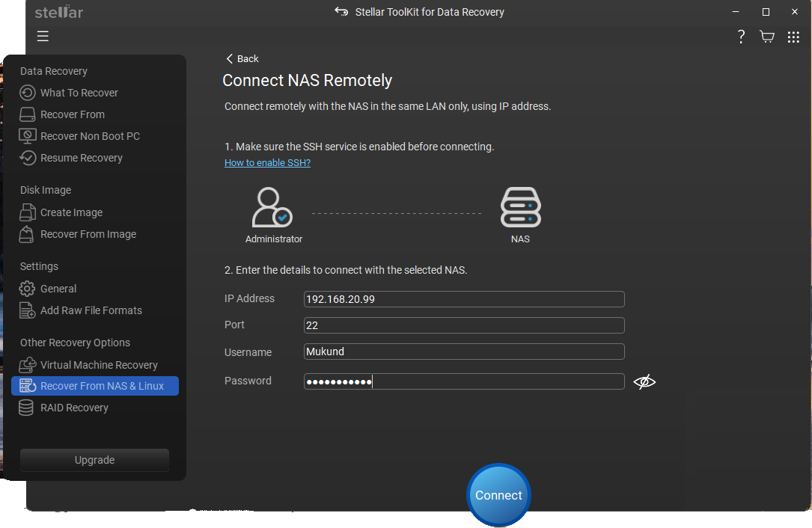The image size is (812, 528).
Task: Open the shopping cart icon
Action: coord(766,37)
